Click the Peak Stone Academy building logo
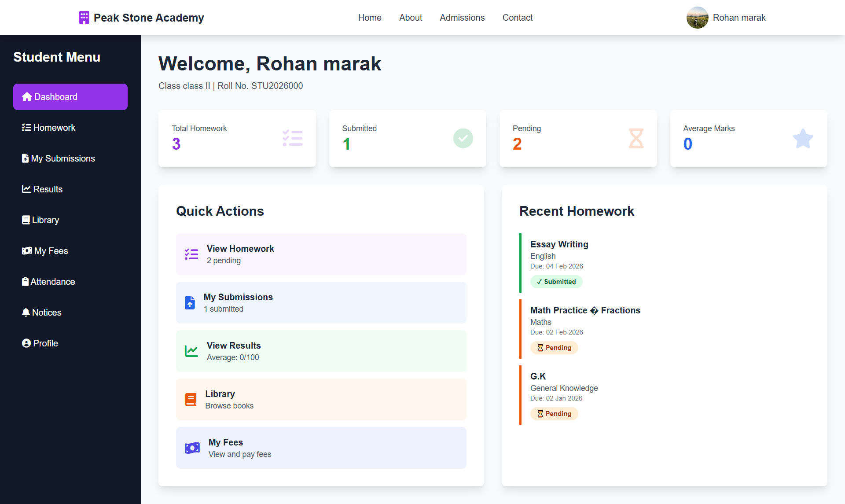This screenshot has height=504, width=845. (x=84, y=17)
